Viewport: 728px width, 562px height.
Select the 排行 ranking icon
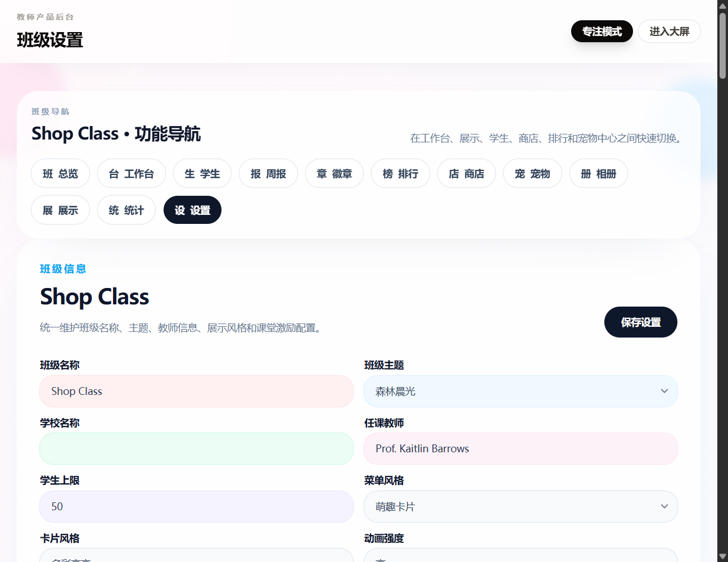point(400,173)
